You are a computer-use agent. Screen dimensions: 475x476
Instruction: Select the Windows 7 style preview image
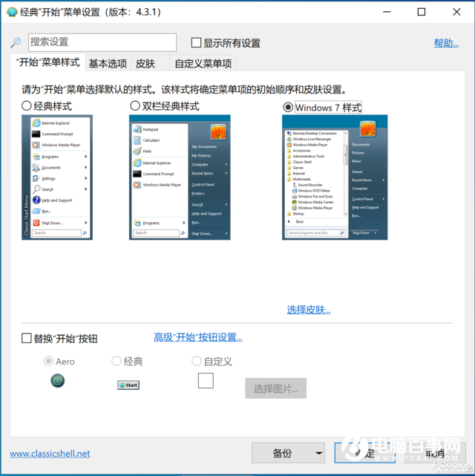point(335,176)
